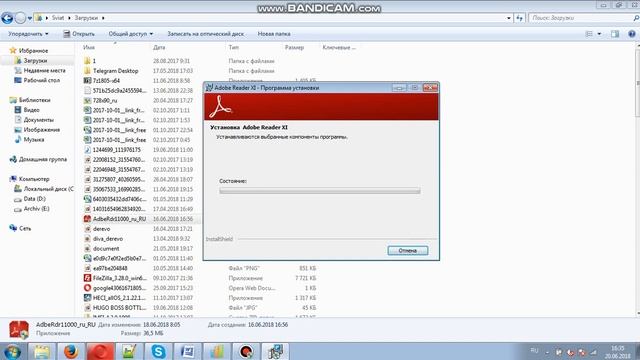Select the ea97be204848 file

[106, 268]
